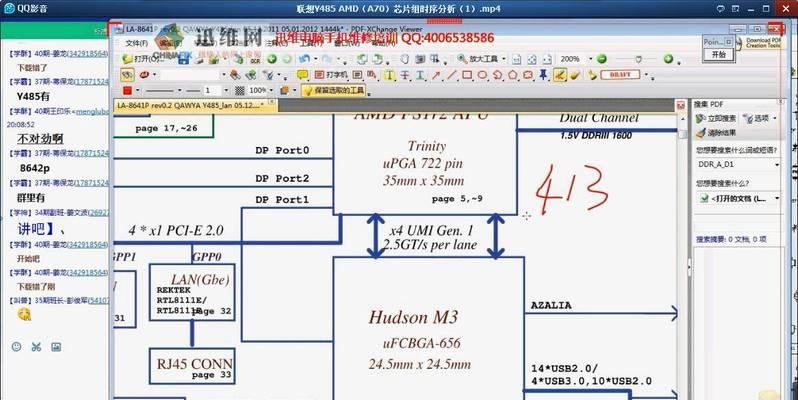Open the 选项 search options dropdown
798x400 pixels.
[760, 118]
